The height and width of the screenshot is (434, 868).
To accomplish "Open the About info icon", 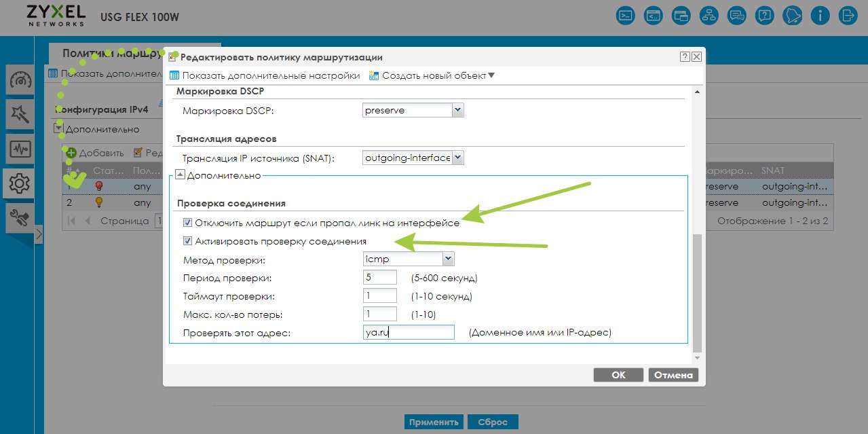I will tap(820, 14).
